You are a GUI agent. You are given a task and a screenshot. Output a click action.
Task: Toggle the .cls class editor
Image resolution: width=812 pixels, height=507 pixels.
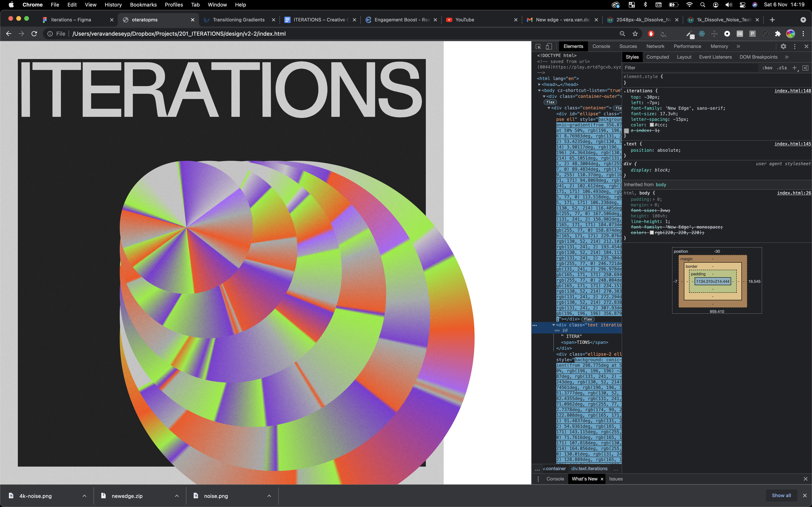click(782, 68)
